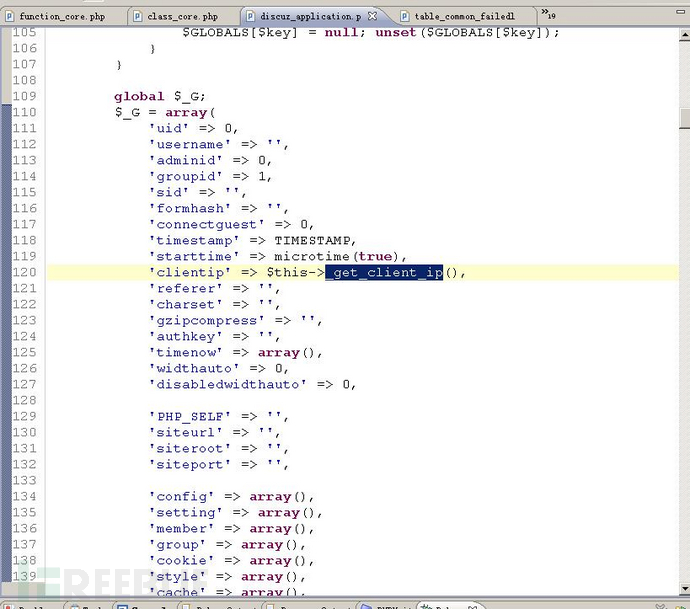This screenshot has height=609, width=690.
Task: Click the 'authkey' array key
Action: [x=186, y=337]
